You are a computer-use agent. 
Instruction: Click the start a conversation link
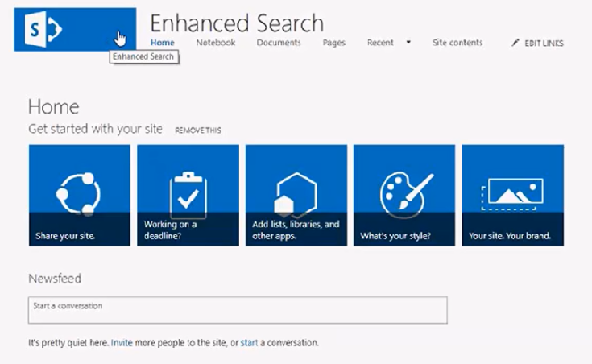pyautogui.click(x=249, y=342)
